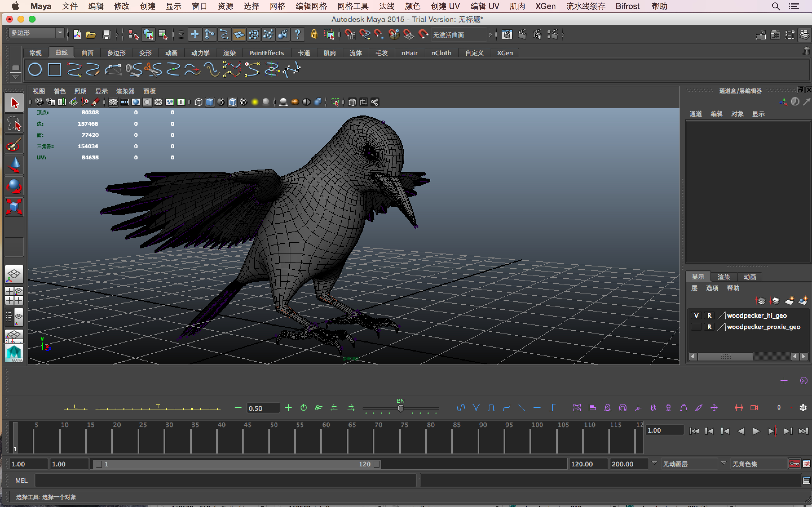Open the XGen menu in menu bar
The width and height of the screenshot is (812, 507).
(x=545, y=6)
